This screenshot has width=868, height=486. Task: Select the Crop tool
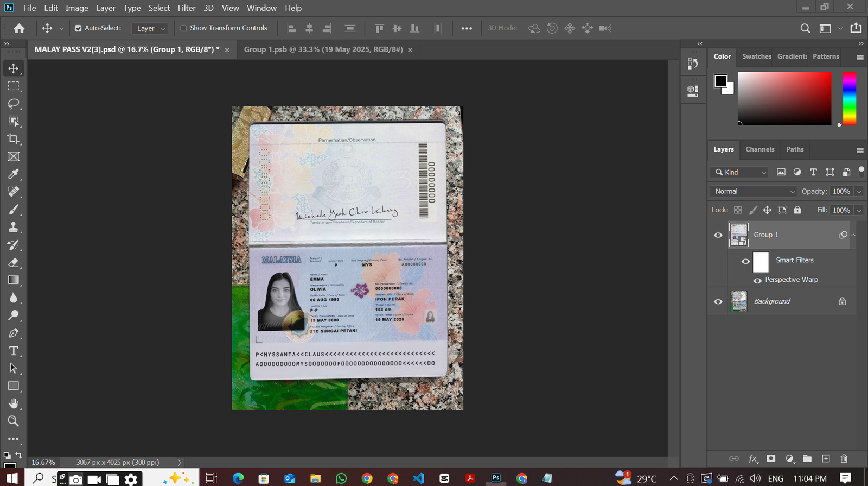tap(14, 139)
